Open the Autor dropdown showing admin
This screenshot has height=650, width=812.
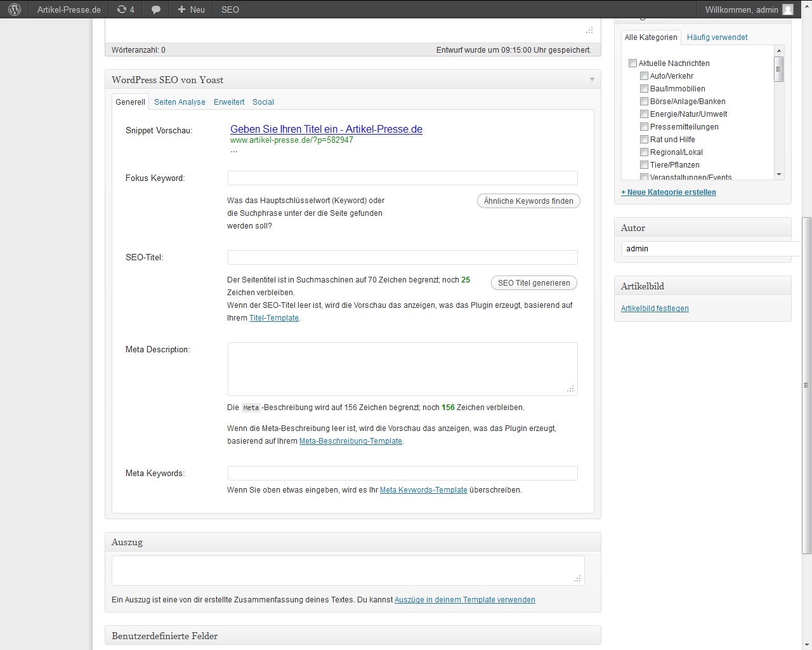[x=711, y=249]
